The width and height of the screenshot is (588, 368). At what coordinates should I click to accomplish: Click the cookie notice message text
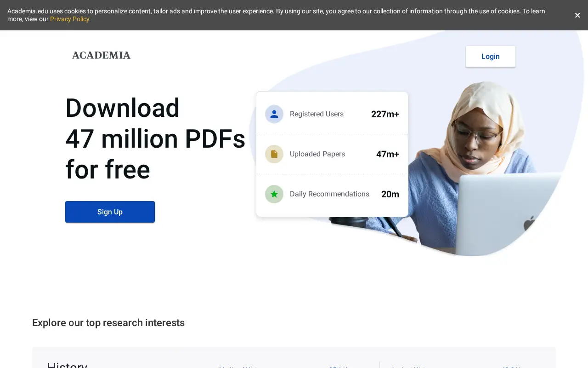point(276,15)
